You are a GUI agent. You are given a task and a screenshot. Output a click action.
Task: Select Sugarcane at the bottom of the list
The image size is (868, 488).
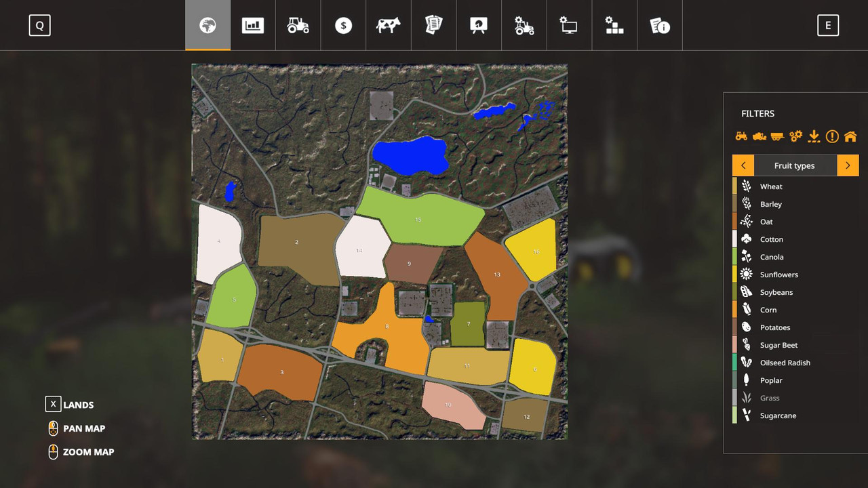[x=778, y=415]
